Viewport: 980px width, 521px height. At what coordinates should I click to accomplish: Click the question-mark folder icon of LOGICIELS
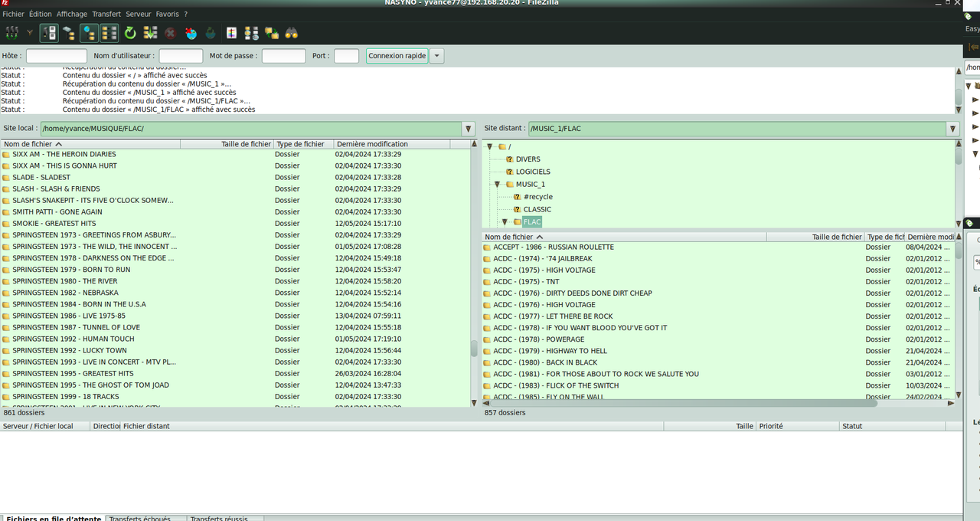pos(509,172)
